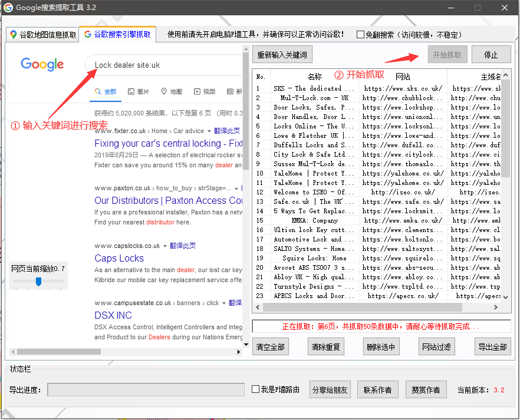Click 翻译此页 next to www.capslocks.co.uk
520x420 pixels.
click(183, 246)
